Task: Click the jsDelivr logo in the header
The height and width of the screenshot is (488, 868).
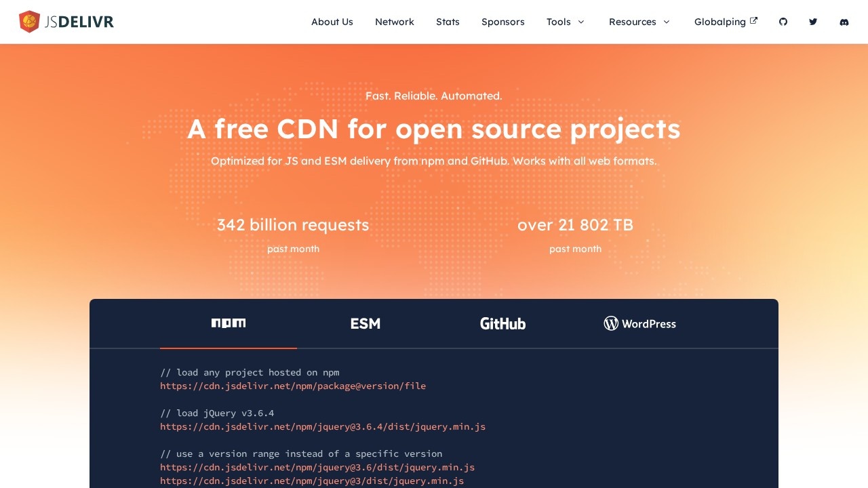Action: pyautogui.click(x=66, y=22)
